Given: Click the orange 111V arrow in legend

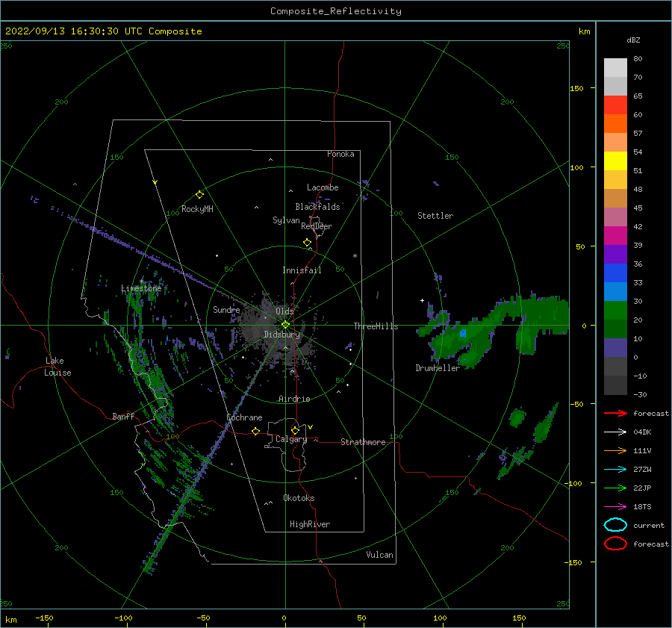Looking at the screenshot, I should point(615,450).
